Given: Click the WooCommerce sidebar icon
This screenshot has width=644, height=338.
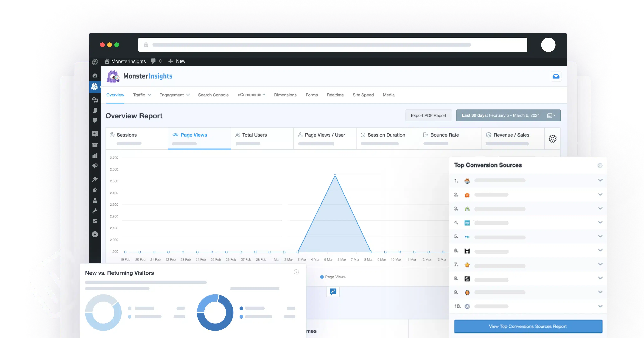Looking at the screenshot, I should (x=95, y=133).
